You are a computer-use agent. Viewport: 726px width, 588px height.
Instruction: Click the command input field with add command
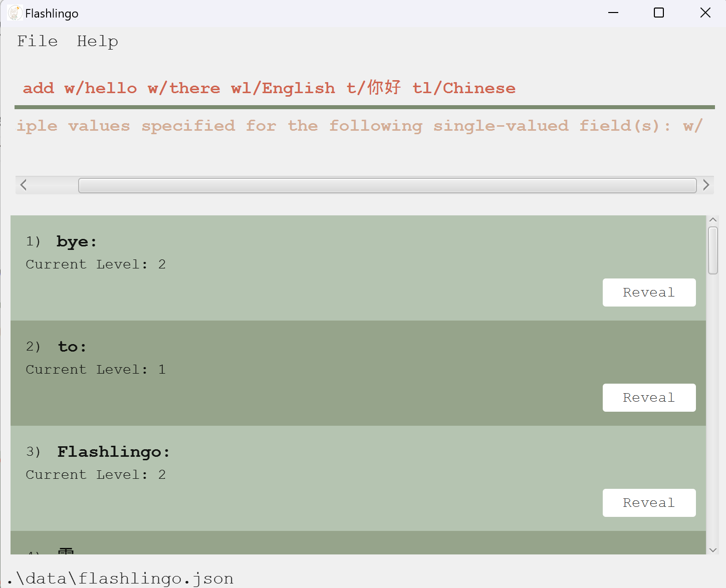(x=364, y=88)
